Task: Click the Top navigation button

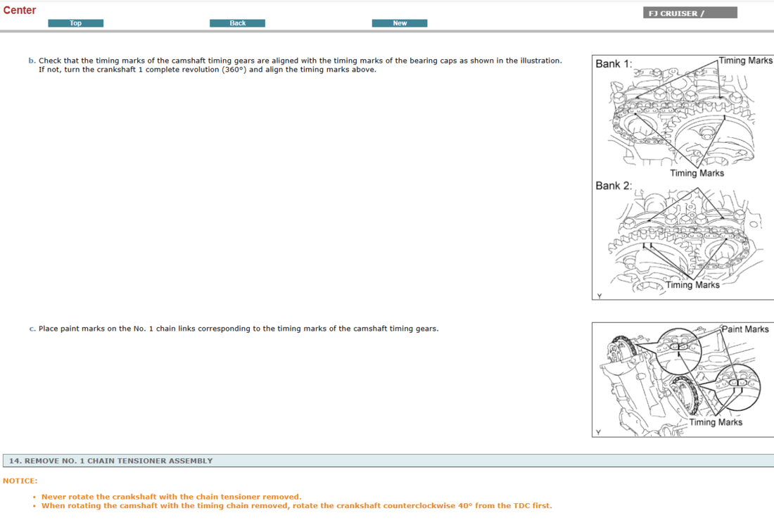Action: [75, 23]
